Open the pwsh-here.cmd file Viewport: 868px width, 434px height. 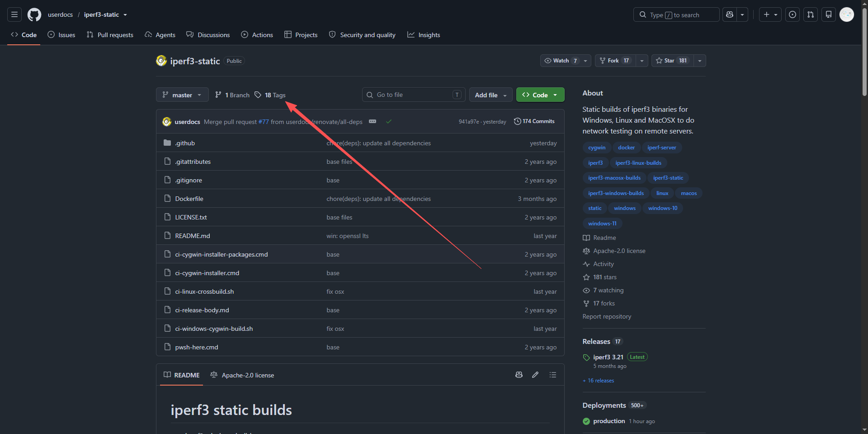[x=197, y=347]
